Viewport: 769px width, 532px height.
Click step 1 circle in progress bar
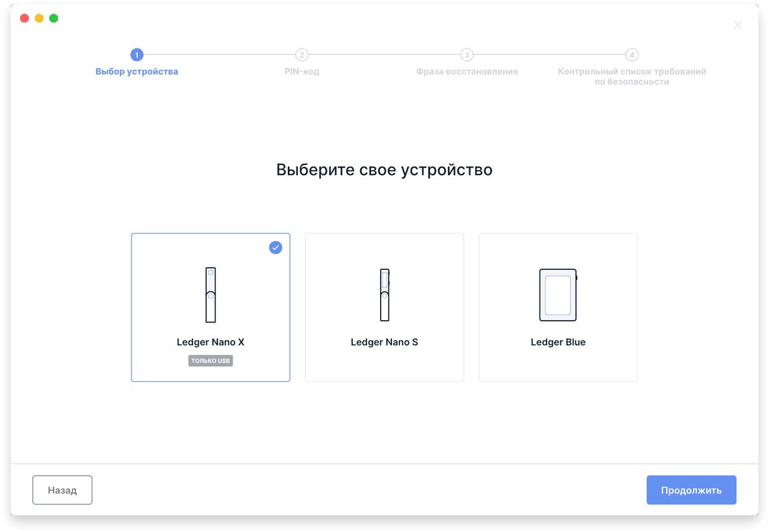(x=136, y=55)
